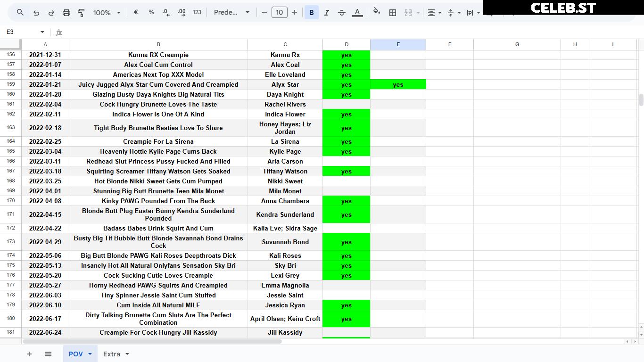Print the spreadsheet

(66, 13)
